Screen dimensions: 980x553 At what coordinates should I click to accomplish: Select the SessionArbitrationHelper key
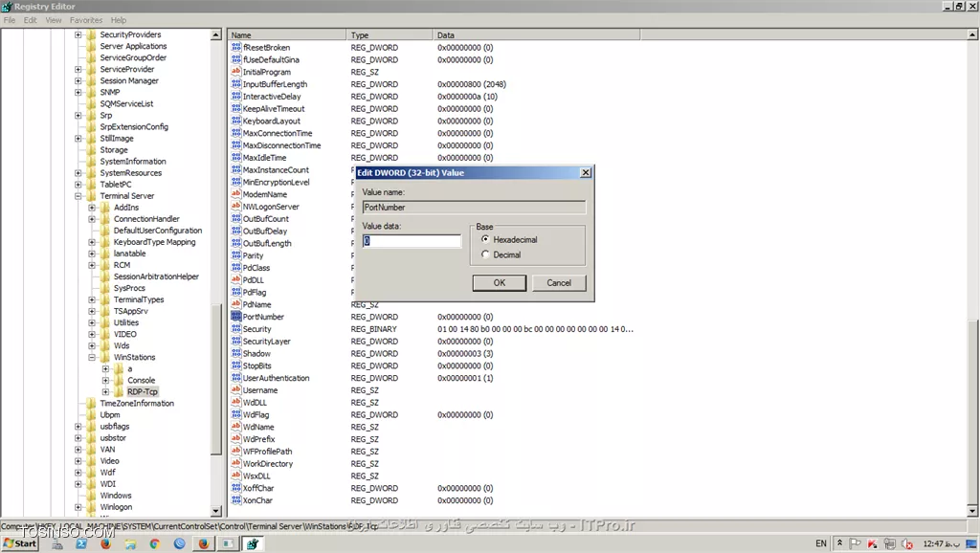156,276
